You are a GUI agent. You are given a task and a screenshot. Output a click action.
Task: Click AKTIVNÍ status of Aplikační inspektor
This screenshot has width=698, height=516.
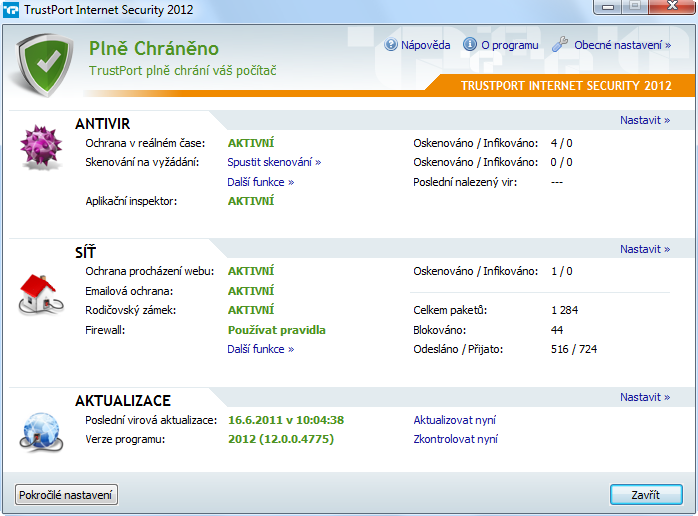click(251, 201)
